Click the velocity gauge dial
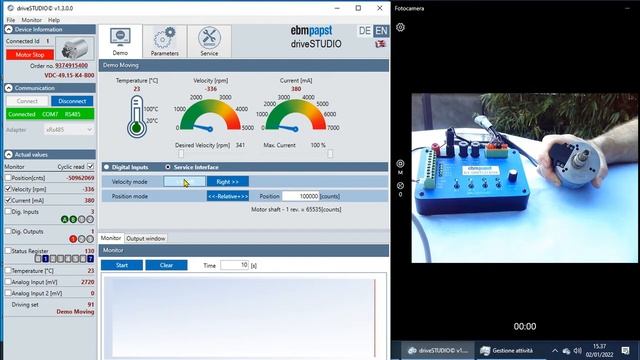Viewport: 640px width, 360px height. [x=211, y=115]
